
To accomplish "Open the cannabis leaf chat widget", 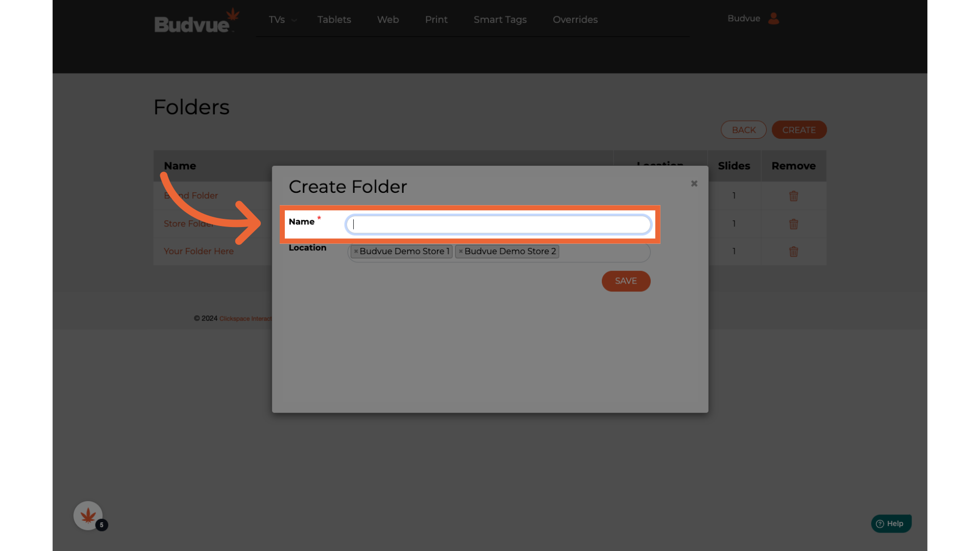I will (x=88, y=515).
